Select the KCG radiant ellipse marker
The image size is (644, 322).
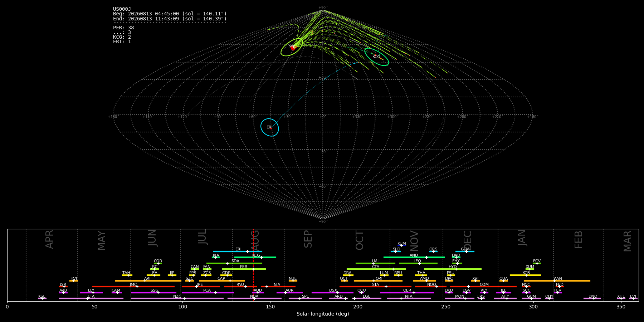(x=376, y=57)
